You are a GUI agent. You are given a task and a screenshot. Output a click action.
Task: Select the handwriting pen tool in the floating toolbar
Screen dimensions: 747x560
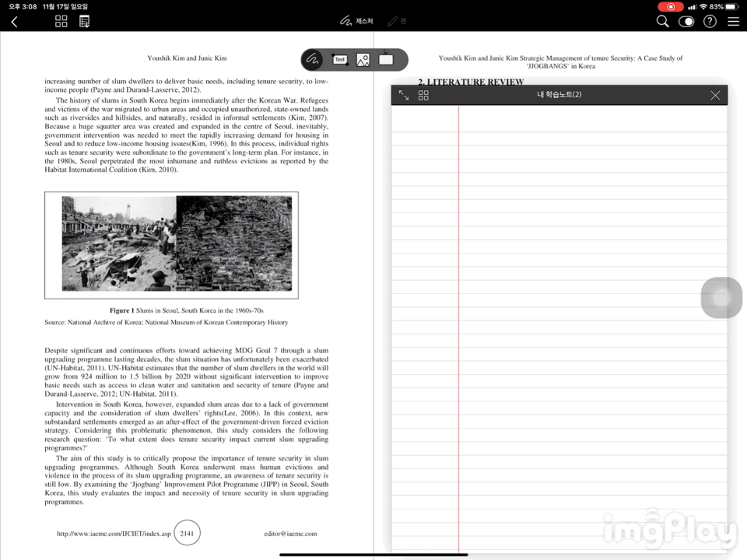313,60
